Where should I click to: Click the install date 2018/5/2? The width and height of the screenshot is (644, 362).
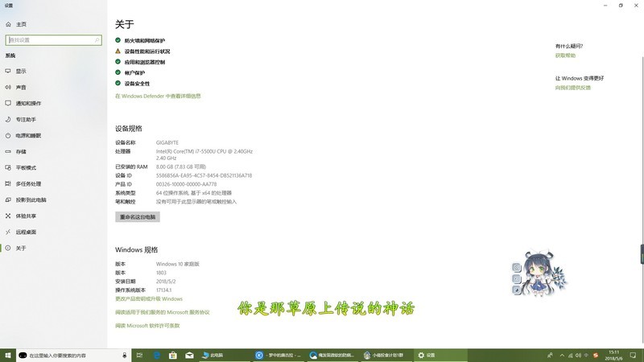point(166,281)
